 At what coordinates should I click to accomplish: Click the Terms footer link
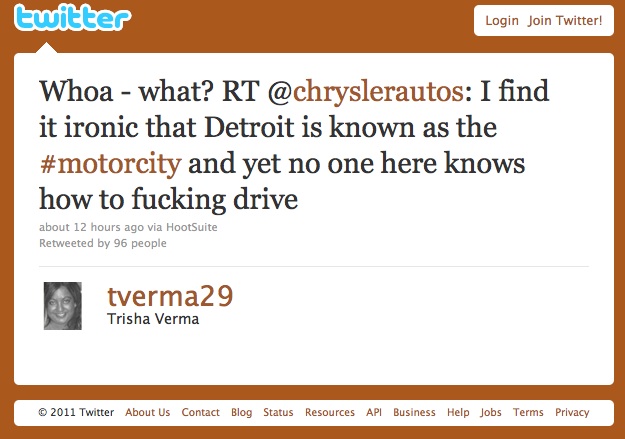tap(528, 412)
